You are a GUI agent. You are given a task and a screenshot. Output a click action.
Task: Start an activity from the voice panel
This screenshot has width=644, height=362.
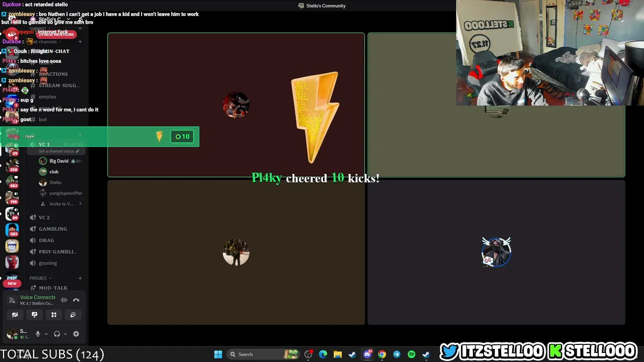tap(54, 315)
